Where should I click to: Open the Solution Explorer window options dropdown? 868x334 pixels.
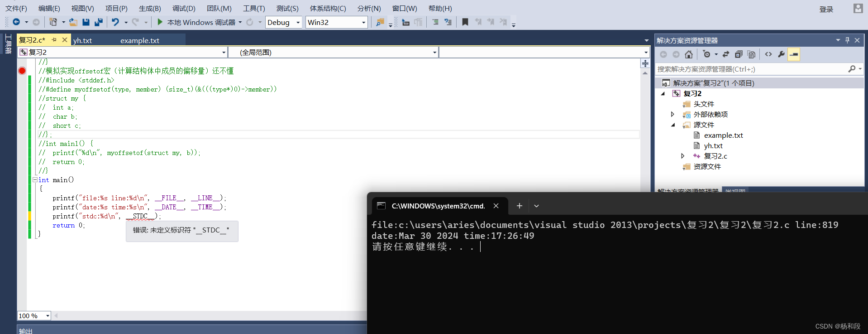838,40
